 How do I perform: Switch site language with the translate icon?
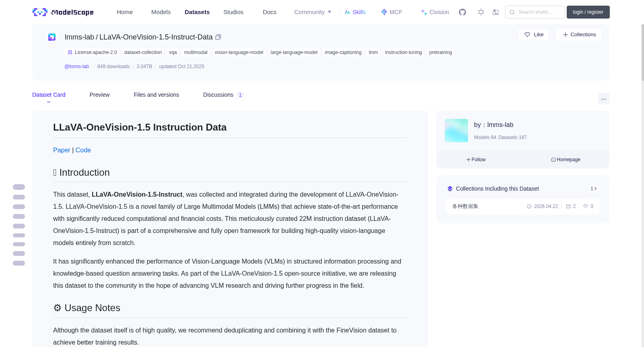coord(495,12)
